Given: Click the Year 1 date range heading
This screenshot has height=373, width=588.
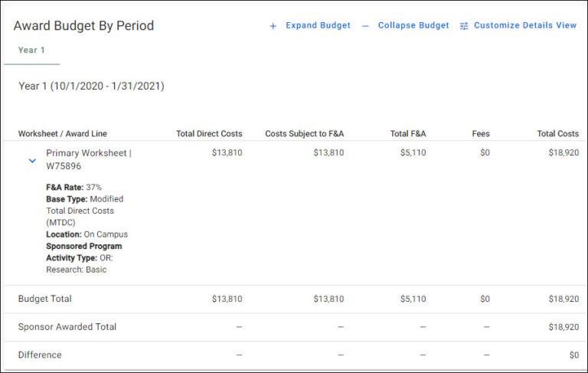Looking at the screenshot, I should tap(91, 87).
